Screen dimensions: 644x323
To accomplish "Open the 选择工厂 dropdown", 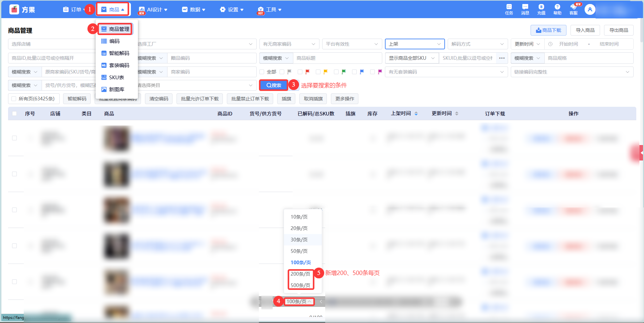I will point(195,44).
